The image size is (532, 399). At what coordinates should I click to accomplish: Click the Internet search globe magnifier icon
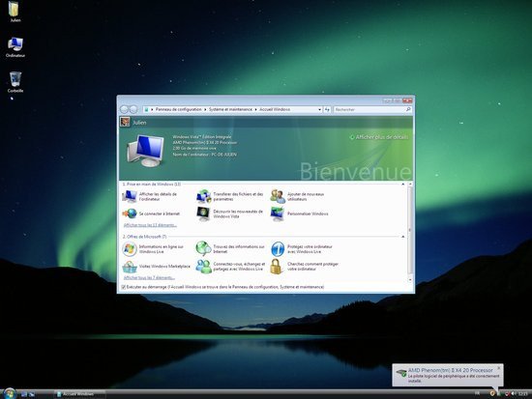(x=203, y=248)
